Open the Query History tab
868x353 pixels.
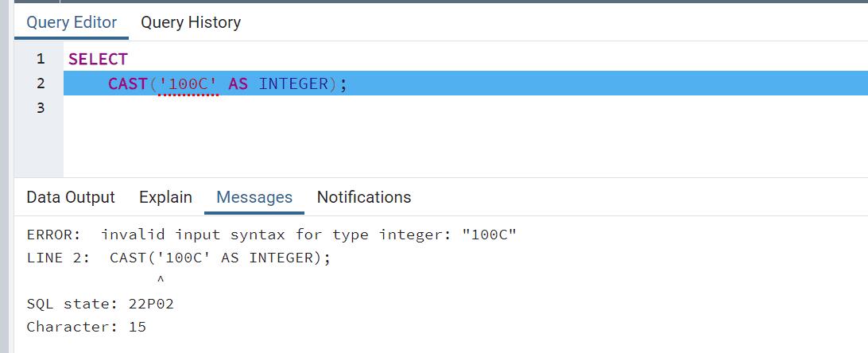191,22
